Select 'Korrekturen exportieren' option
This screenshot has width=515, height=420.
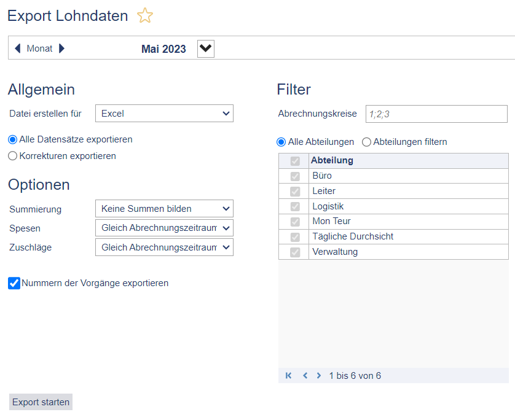[x=13, y=156]
